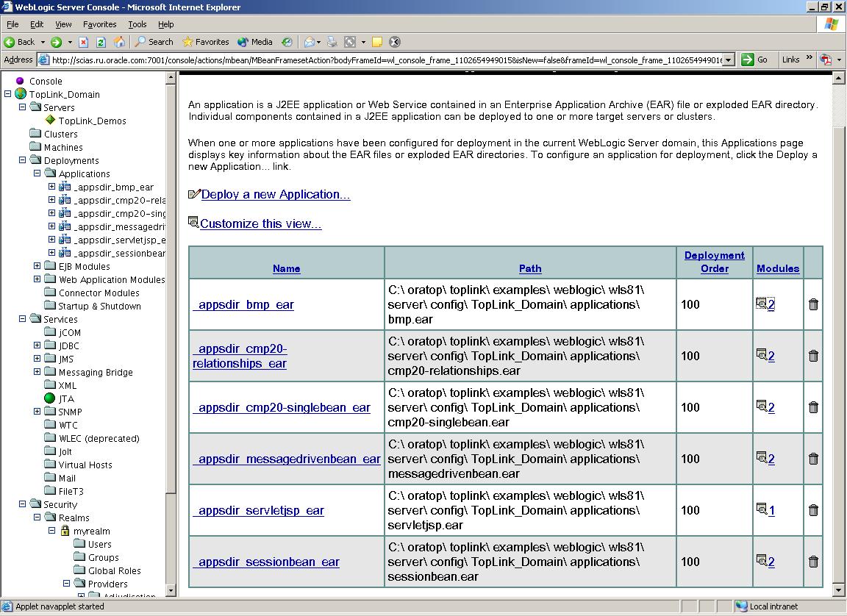Select Connector Modules in tree
This screenshot has width=847, height=616.
(99, 293)
